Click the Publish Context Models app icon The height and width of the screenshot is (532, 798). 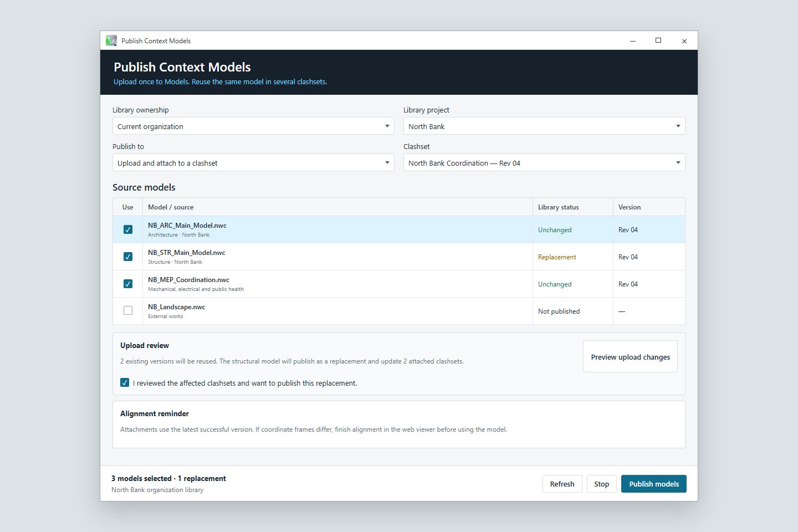pyautogui.click(x=111, y=40)
